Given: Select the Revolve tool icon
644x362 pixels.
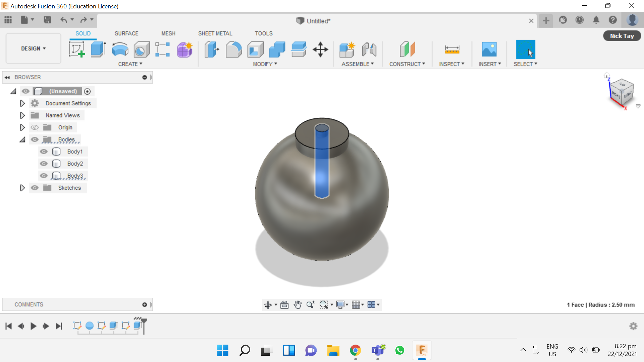Looking at the screenshot, I should [120, 50].
